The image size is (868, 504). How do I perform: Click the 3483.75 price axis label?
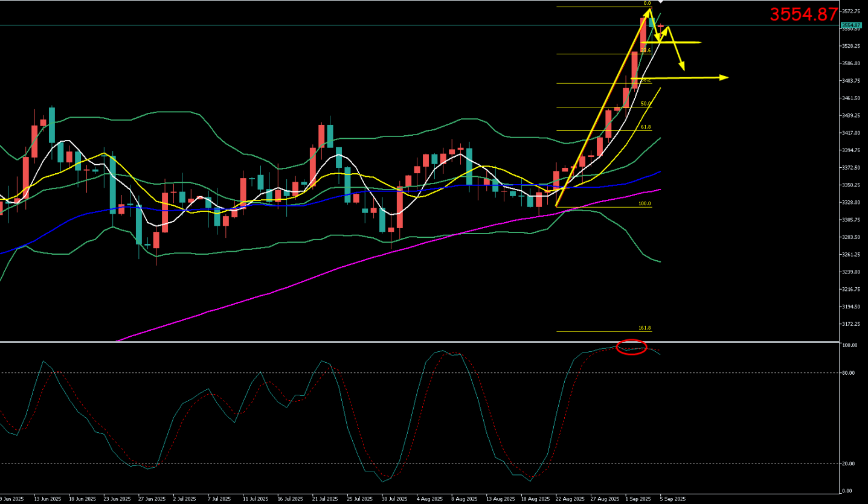click(852, 81)
